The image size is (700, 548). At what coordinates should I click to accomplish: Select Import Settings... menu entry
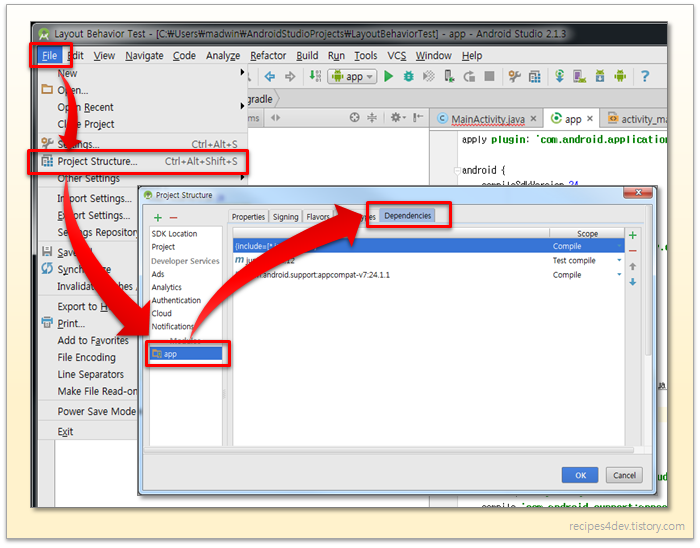point(94,198)
